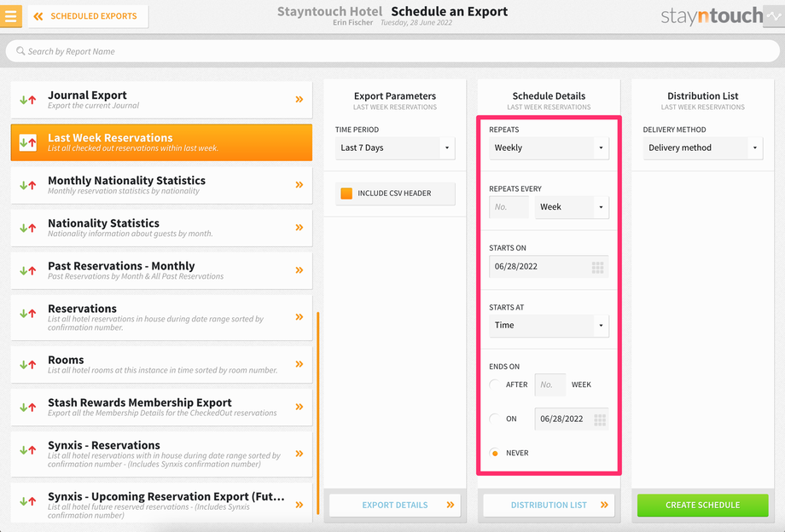785x532 pixels.
Task: Click the stayntouch logo
Action: [x=712, y=16]
